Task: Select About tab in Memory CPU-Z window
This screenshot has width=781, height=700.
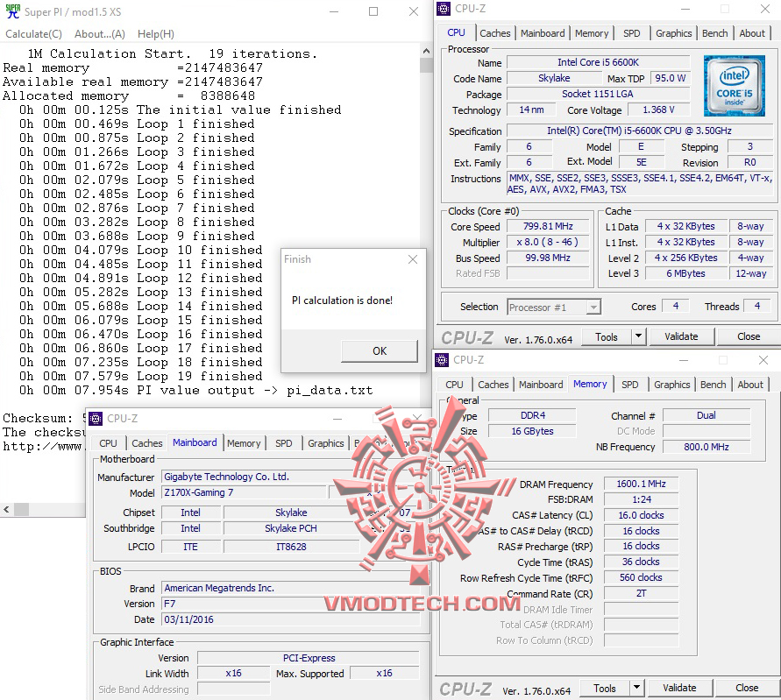Action: pyautogui.click(x=750, y=385)
